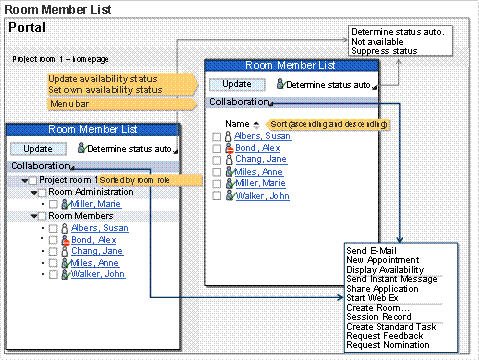This screenshot has width=479, height=360.
Task: Select Send E-Mail from Collaboration menu
Action: 371,251
